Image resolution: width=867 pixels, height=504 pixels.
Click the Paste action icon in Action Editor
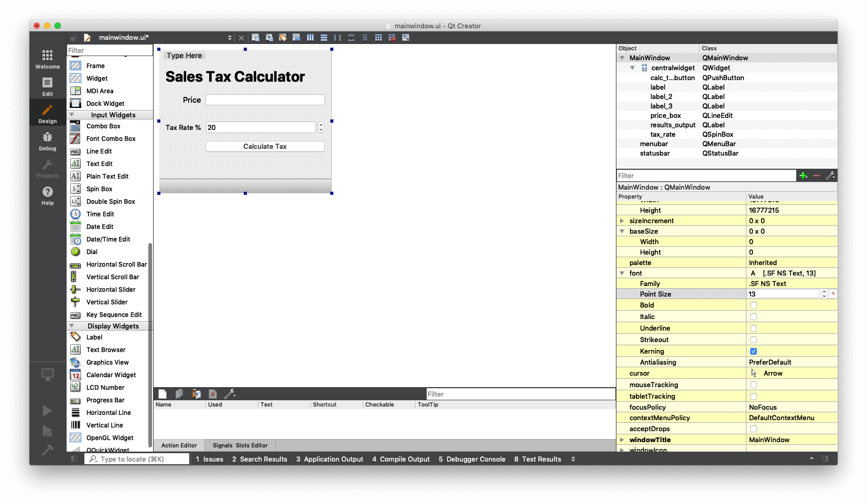pos(197,394)
